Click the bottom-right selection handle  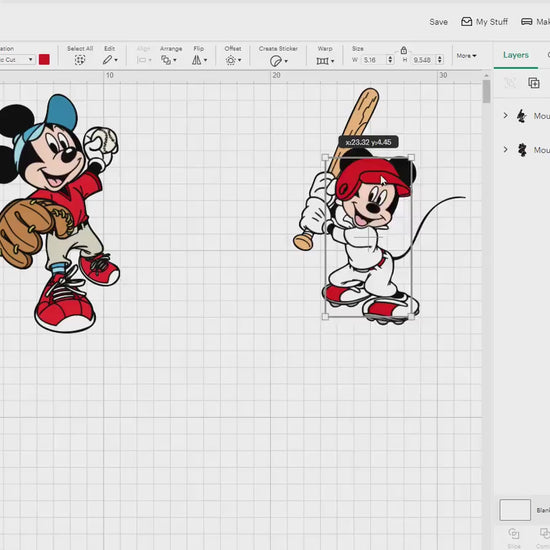tap(411, 317)
